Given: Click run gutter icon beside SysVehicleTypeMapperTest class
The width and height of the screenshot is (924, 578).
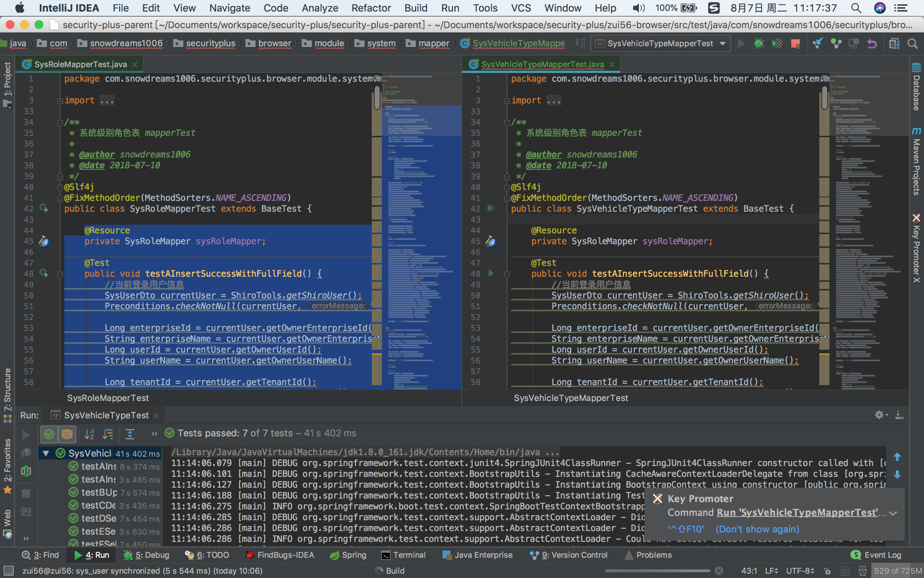Looking at the screenshot, I should [491, 208].
